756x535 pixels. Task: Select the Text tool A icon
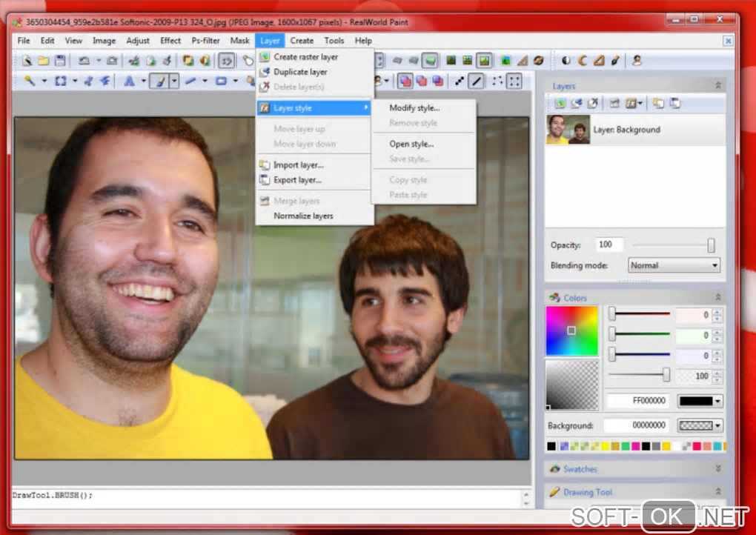point(129,81)
